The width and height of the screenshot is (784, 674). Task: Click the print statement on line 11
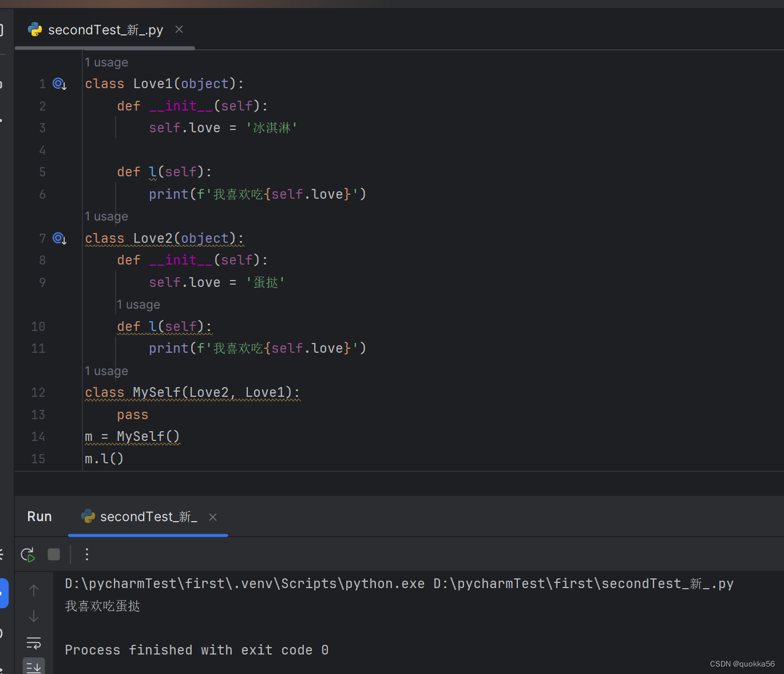258,349
